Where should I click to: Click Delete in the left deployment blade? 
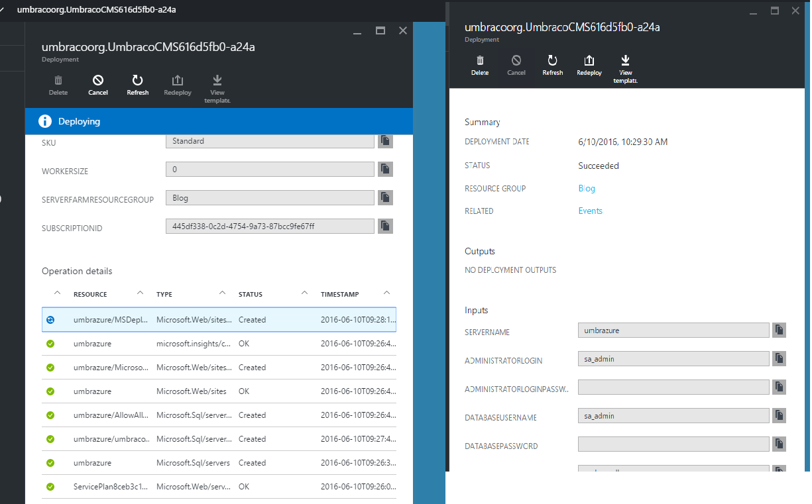58,85
